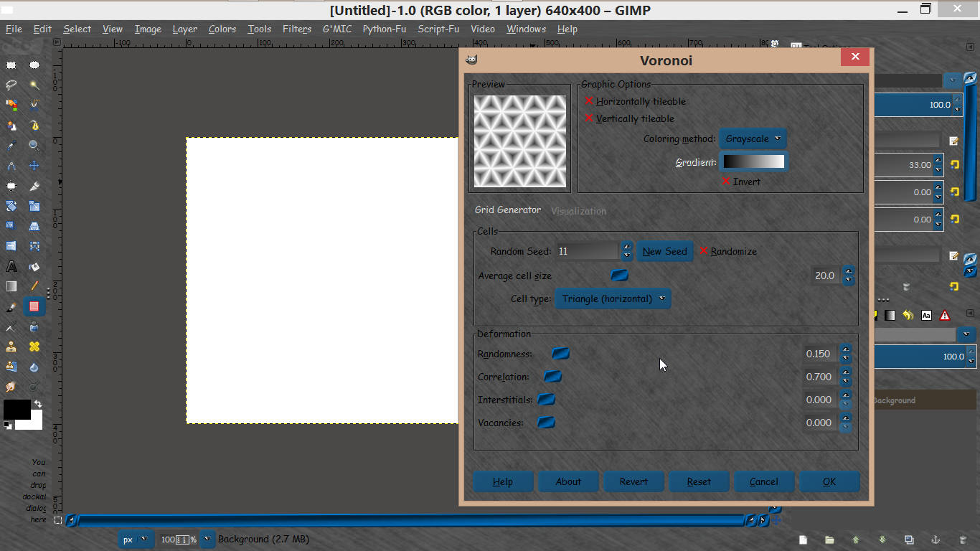Activate the Text tool
Screen dimensions: 980x551
[x=11, y=266]
